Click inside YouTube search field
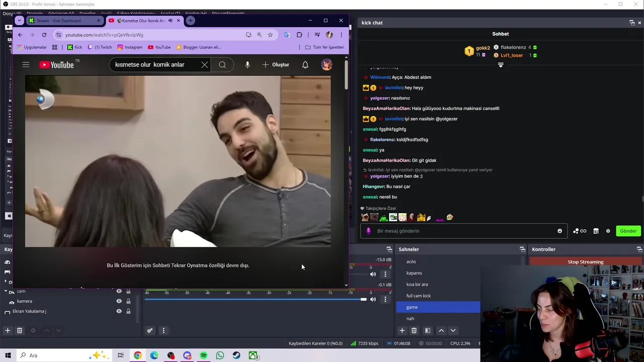 click(155, 64)
